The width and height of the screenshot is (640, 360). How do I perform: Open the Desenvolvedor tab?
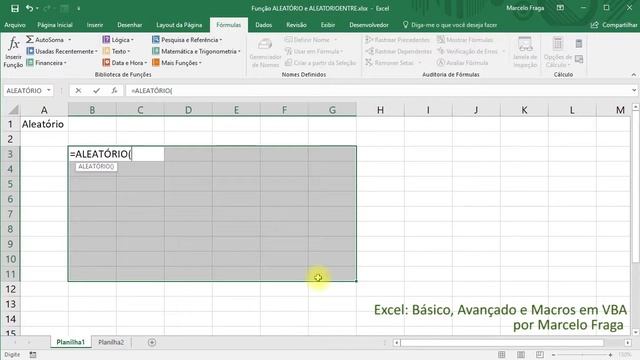369,25
